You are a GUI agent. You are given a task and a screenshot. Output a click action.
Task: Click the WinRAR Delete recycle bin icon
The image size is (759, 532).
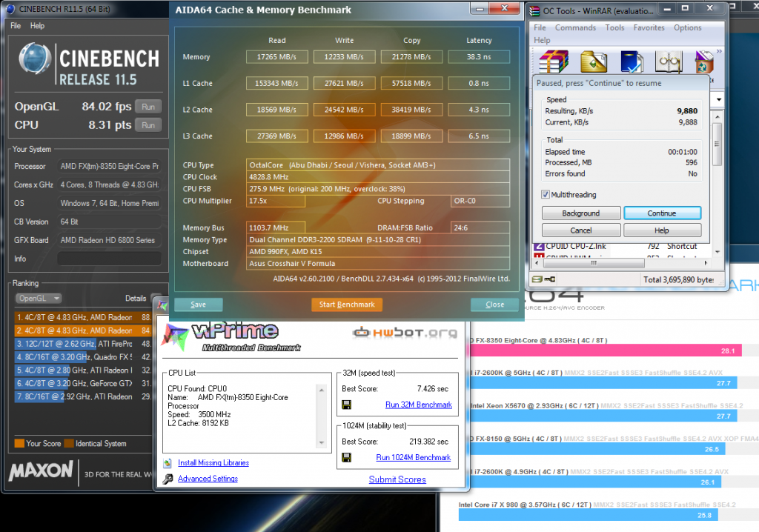point(704,62)
